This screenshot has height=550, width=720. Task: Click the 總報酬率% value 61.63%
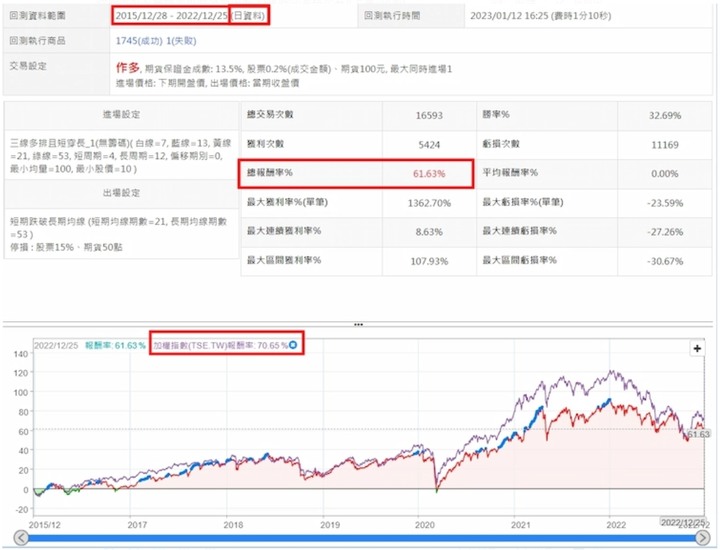(x=429, y=174)
